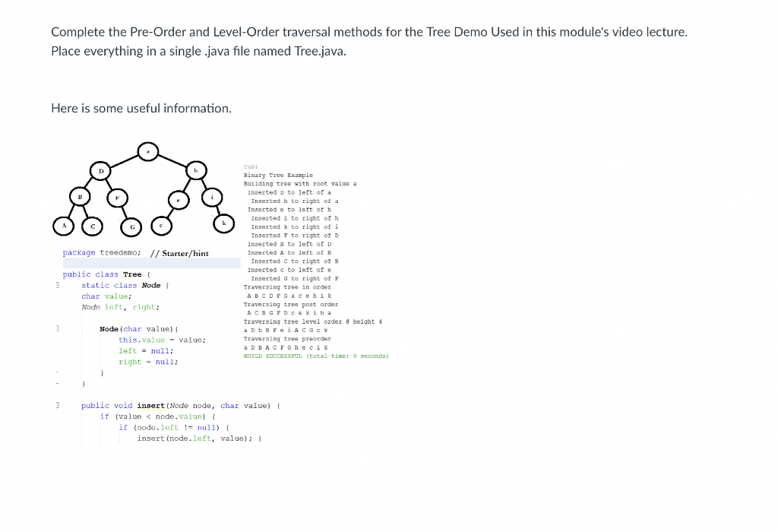The image size is (778, 532).
Task: Select leaf node 'k' in the tree diagram
Action: (223, 223)
